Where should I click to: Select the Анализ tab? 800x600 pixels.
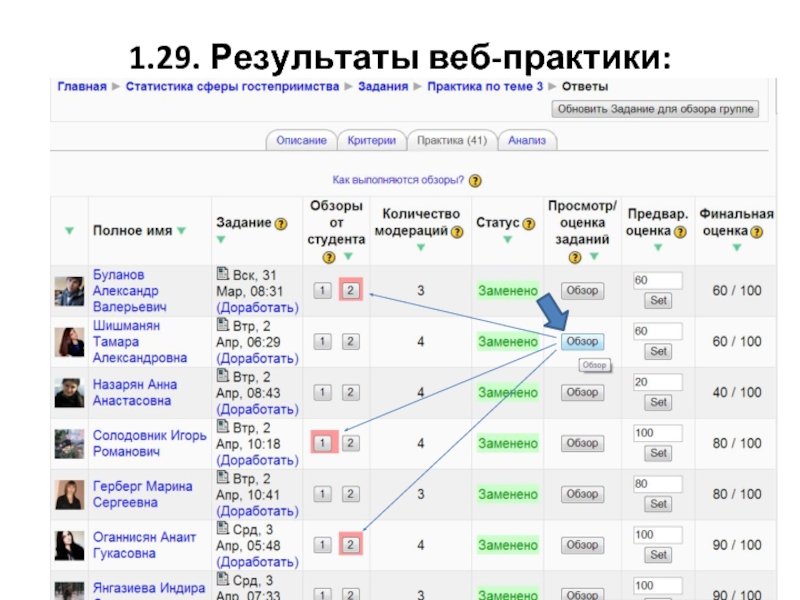pyautogui.click(x=526, y=141)
